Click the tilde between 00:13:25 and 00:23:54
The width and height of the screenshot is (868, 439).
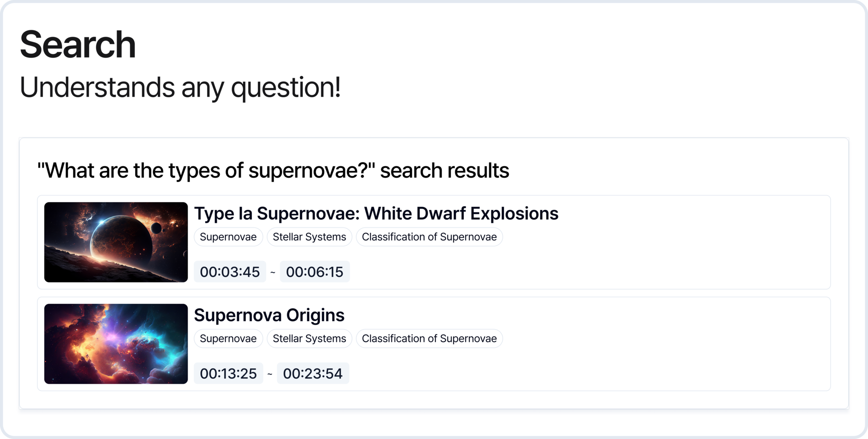click(x=270, y=374)
